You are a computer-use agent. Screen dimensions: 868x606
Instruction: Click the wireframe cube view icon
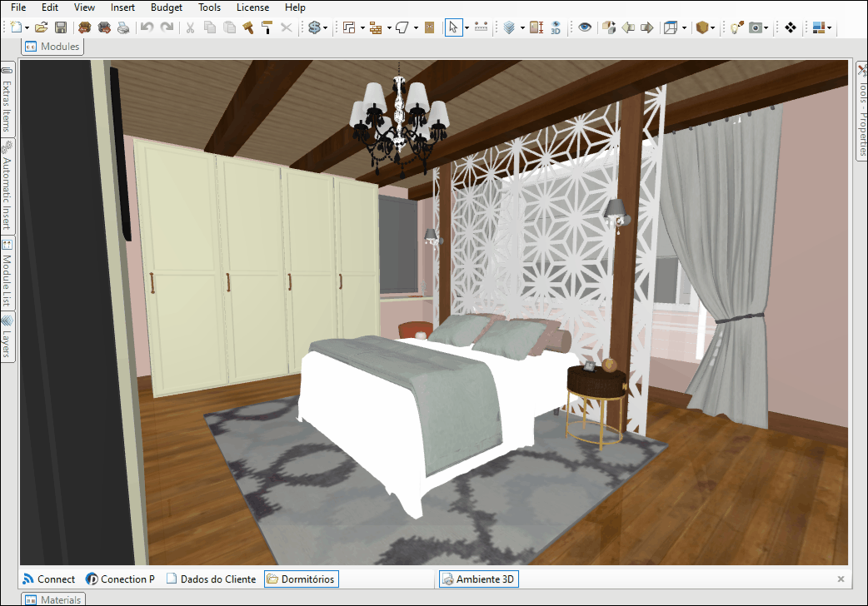(x=671, y=27)
